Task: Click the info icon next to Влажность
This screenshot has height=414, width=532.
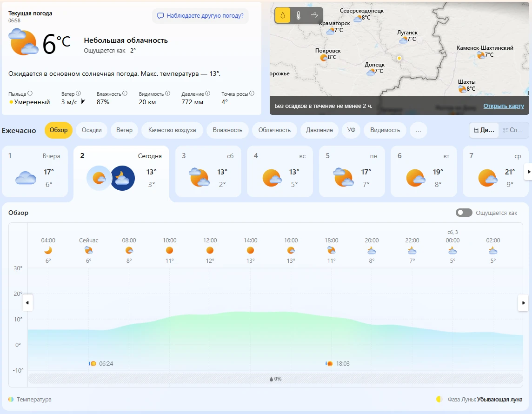Action: coord(125,93)
